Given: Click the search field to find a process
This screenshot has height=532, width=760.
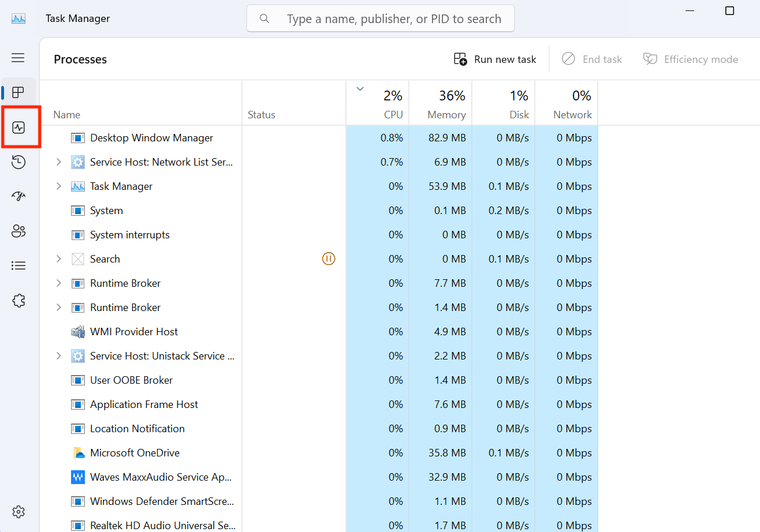Looking at the screenshot, I should 381,18.
